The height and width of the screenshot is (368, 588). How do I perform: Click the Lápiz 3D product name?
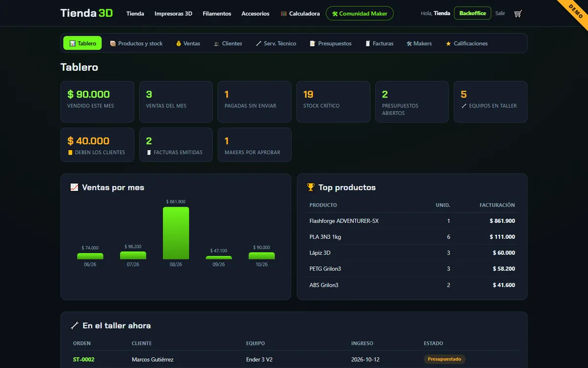click(x=320, y=253)
